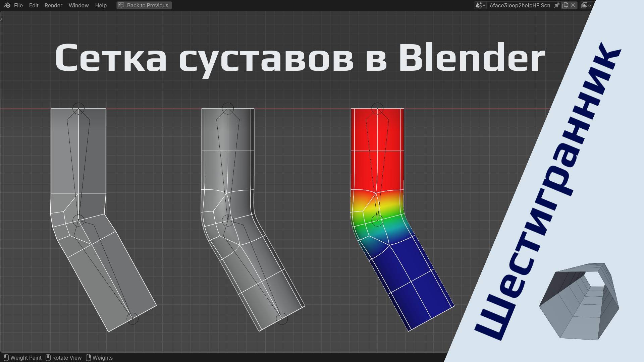644x362 pixels.
Task: Click the Weight Paint mouse icon
Action: click(6, 358)
